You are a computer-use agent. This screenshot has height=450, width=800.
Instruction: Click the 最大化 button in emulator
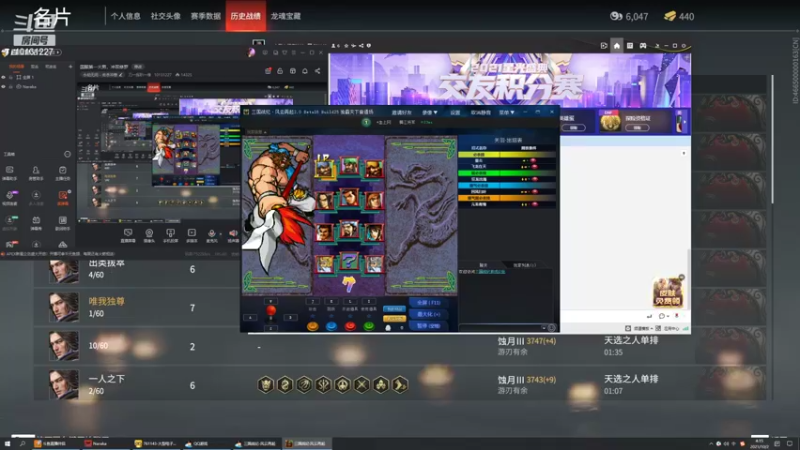[429, 314]
